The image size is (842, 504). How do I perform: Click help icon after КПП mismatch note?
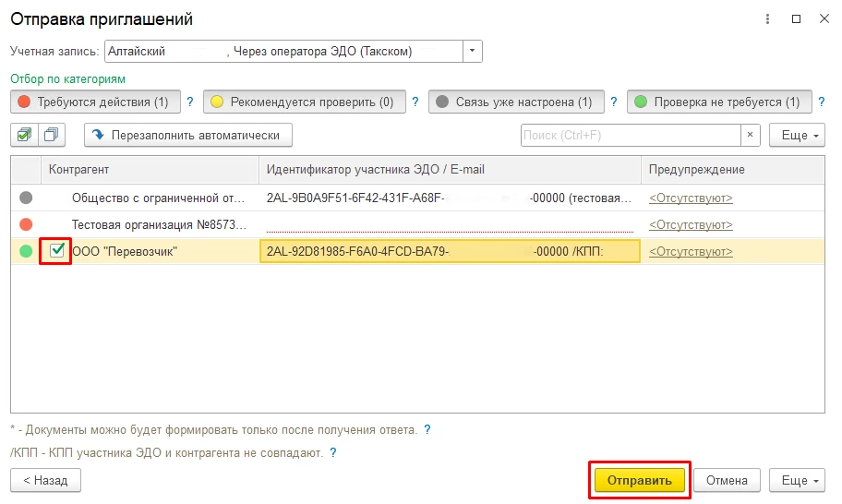click(333, 452)
